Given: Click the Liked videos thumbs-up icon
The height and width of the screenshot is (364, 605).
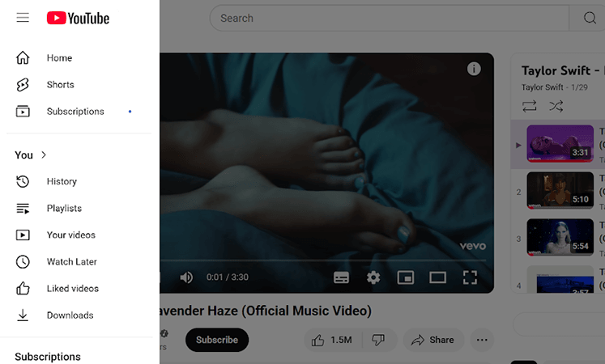Looking at the screenshot, I should click(x=23, y=288).
